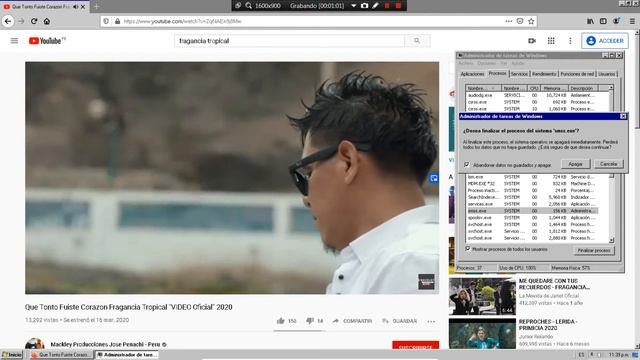This screenshot has height=360, width=640.
Task: Click the YouTube search magnifier button
Action: pos(417,41)
